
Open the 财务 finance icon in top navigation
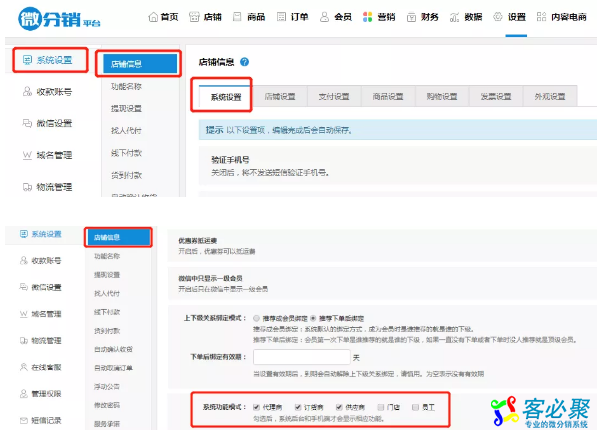click(x=411, y=17)
